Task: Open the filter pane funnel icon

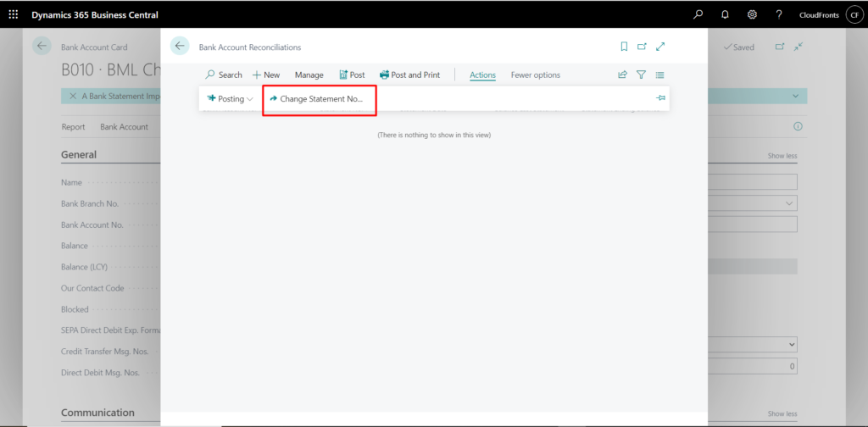Action: click(641, 75)
